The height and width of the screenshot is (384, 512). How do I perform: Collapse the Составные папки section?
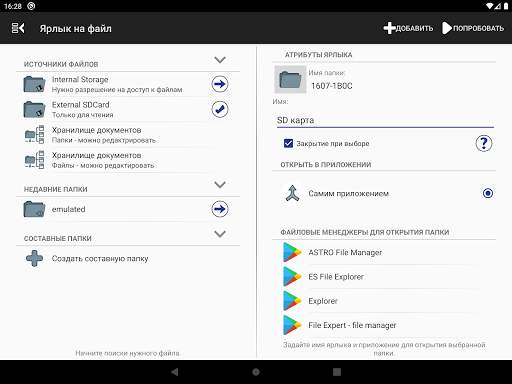click(220, 234)
